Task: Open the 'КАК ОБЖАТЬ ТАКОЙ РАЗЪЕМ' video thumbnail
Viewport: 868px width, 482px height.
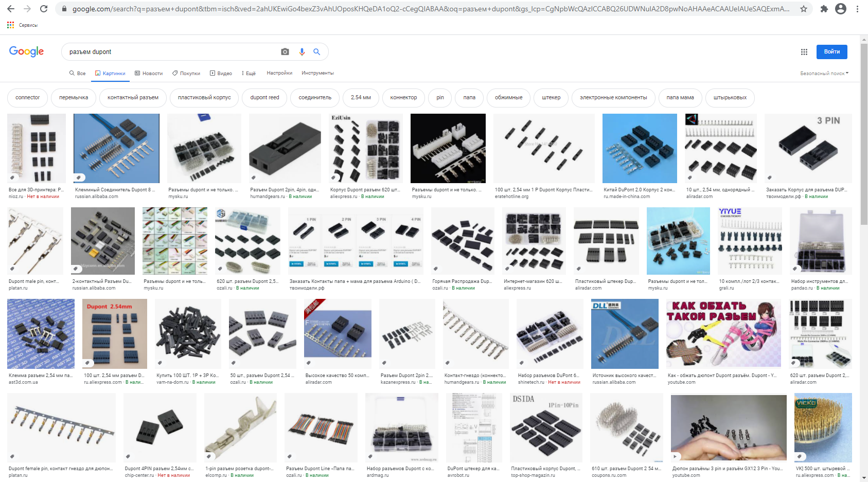Action: click(723, 334)
